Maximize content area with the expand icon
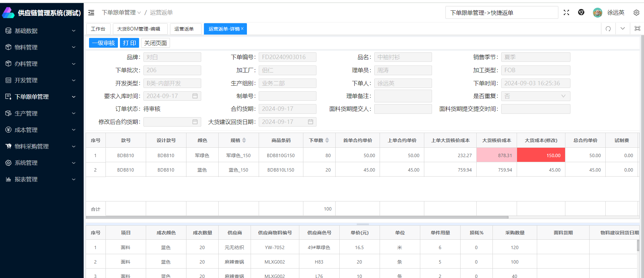Image resolution: width=644 pixels, height=278 pixels. point(637,29)
